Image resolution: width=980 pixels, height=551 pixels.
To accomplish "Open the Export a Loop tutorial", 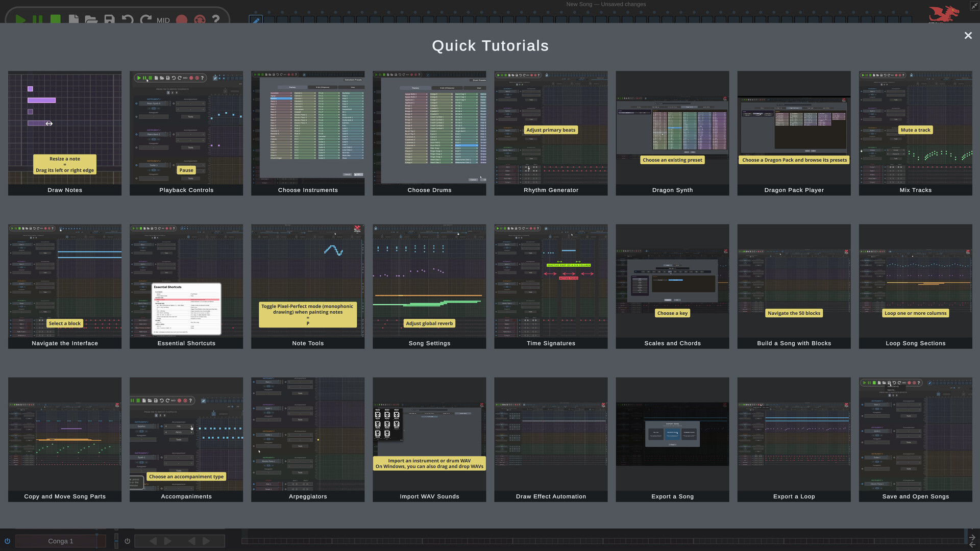I will tap(794, 439).
